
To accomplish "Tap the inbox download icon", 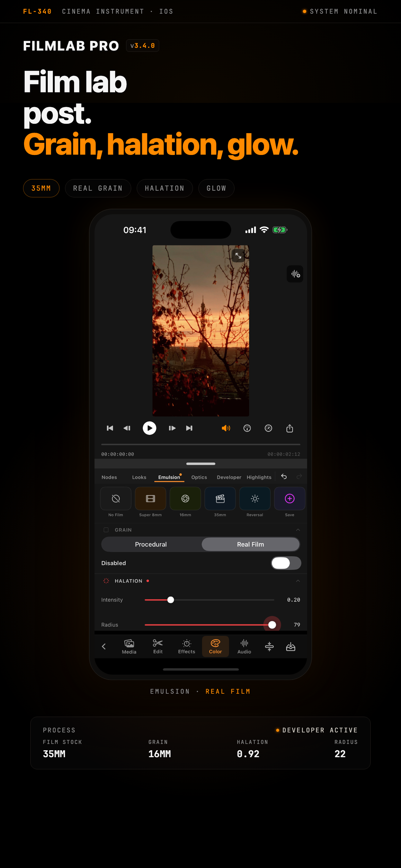I will coord(290,646).
